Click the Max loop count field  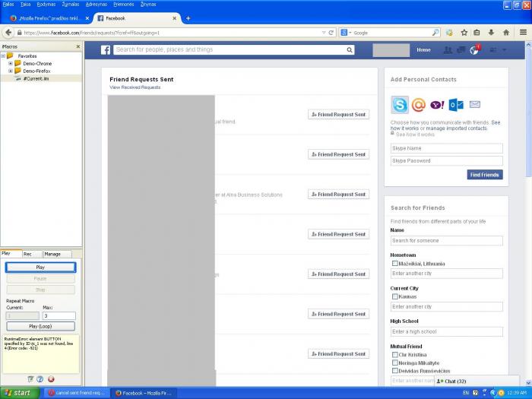pos(59,316)
